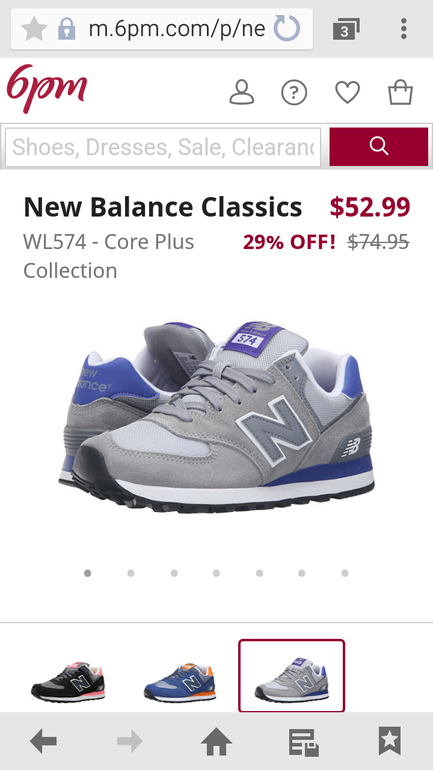Open bookmarks icon in bottom bar
Viewport: 433px width, 770px height.
click(390, 741)
